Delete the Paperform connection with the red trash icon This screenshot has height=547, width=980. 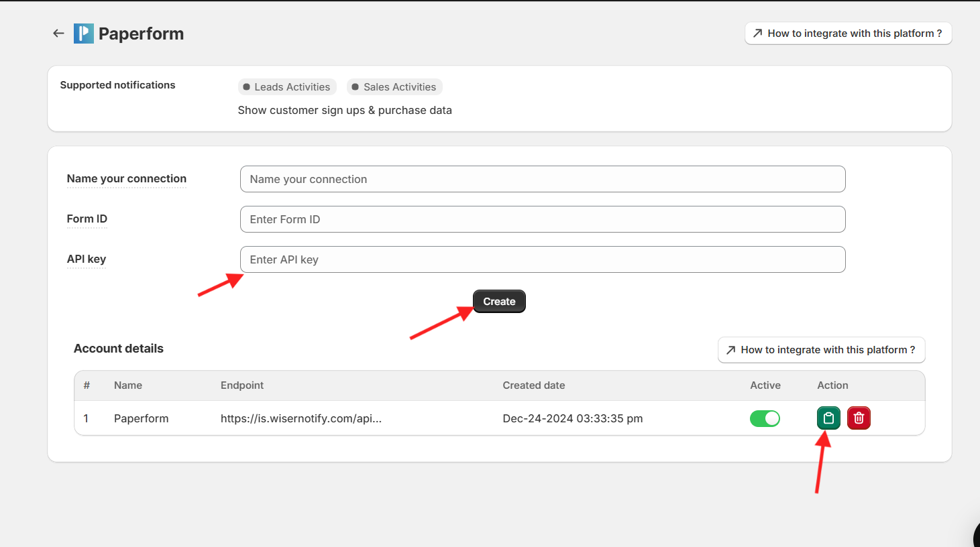point(859,418)
